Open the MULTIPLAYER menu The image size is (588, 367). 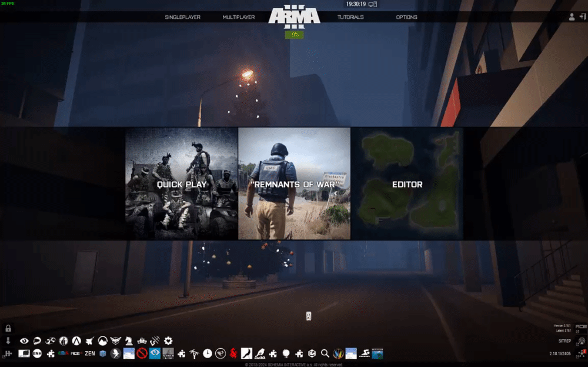tap(239, 17)
